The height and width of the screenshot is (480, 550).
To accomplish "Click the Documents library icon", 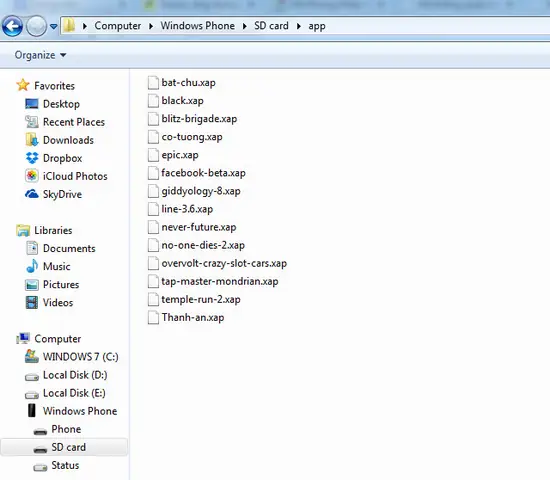I will 32,248.
